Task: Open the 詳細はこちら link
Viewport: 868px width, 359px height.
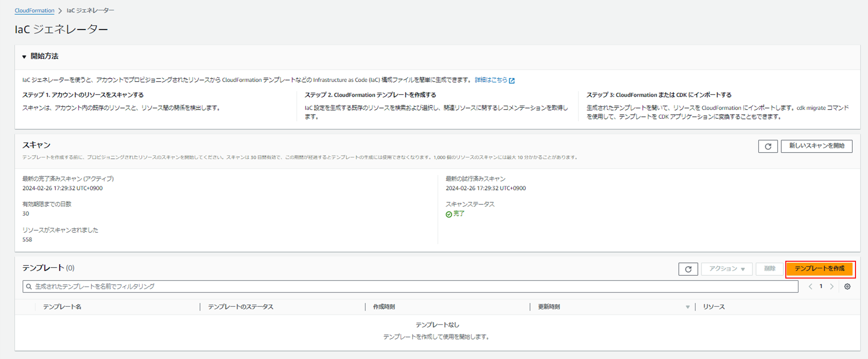Action: [x=491, y=80]
